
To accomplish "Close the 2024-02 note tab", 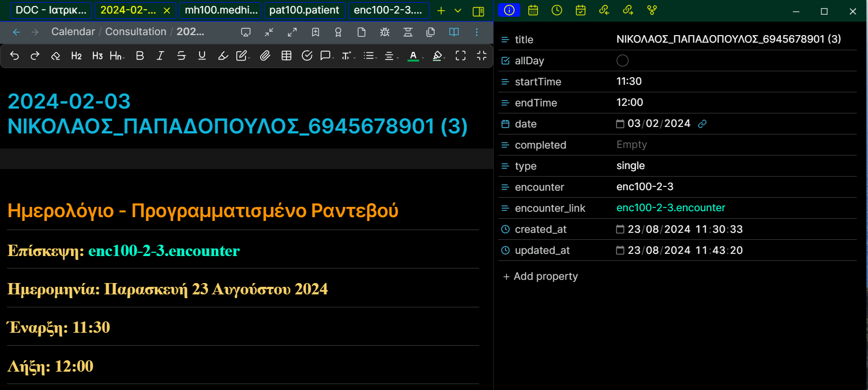I will pyautogui.click(x=167, y=10).
